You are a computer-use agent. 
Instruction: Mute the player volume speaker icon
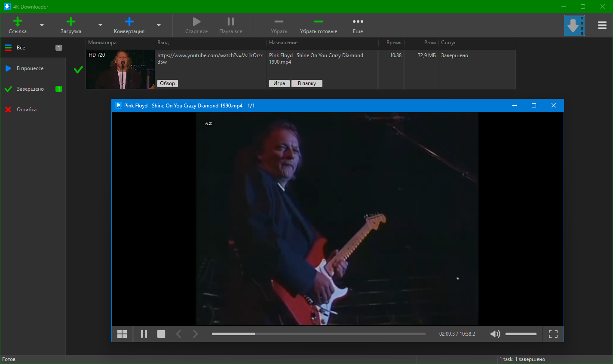495,334
